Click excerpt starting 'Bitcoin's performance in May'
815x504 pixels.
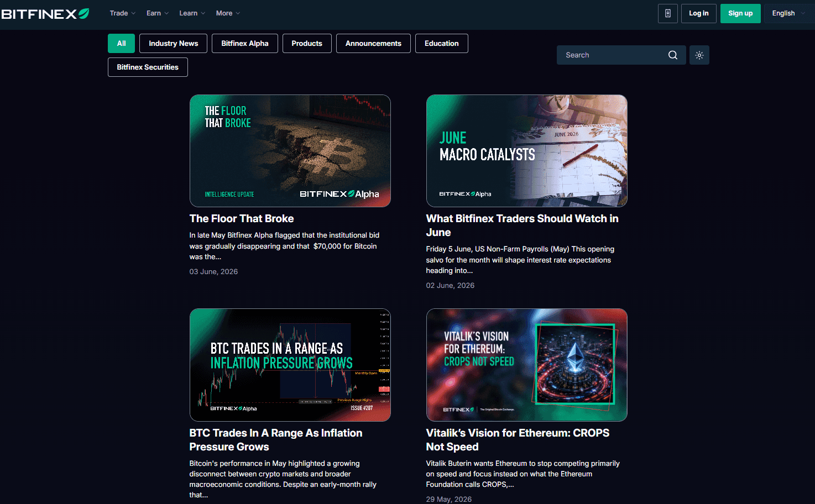click(283, 479)
